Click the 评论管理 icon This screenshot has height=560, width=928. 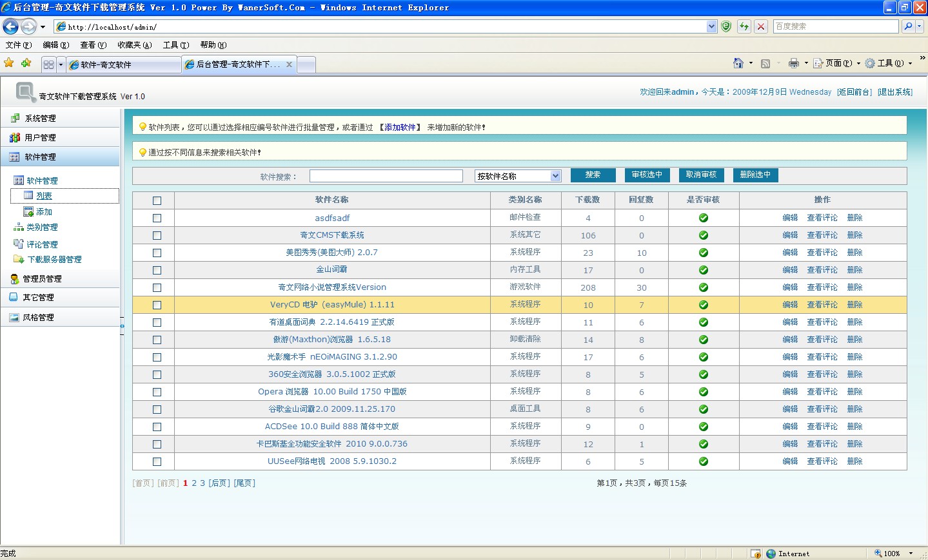point(19,244)
